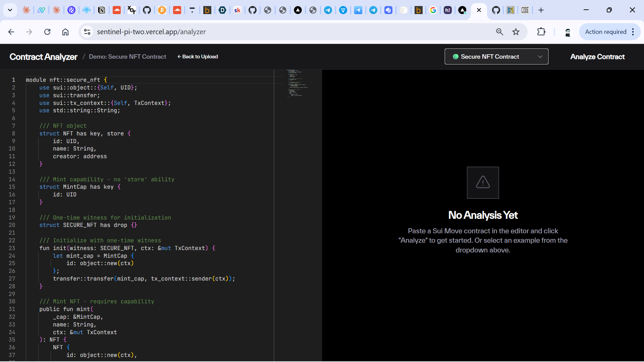Click the Contract Analyzer heading

coord(43,57)
